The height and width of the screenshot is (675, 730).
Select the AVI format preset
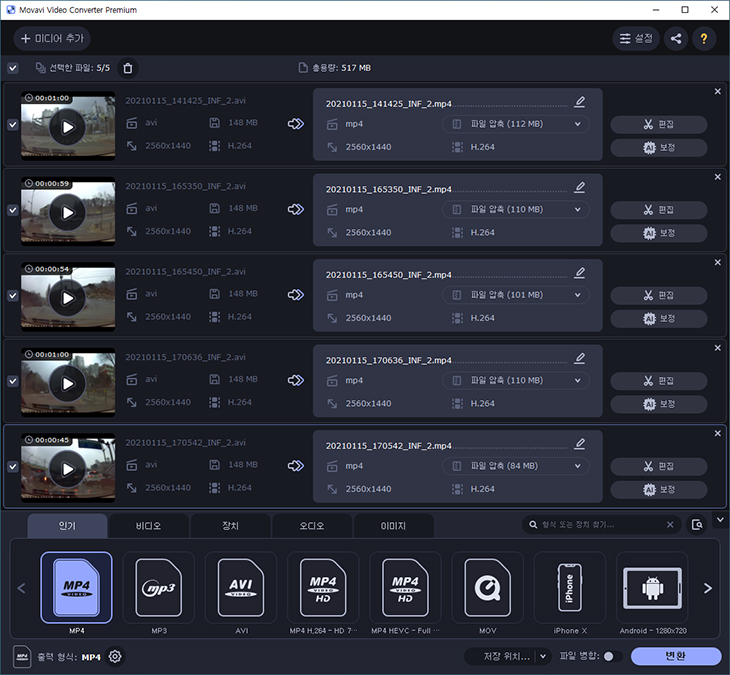[x=241, y=587]
